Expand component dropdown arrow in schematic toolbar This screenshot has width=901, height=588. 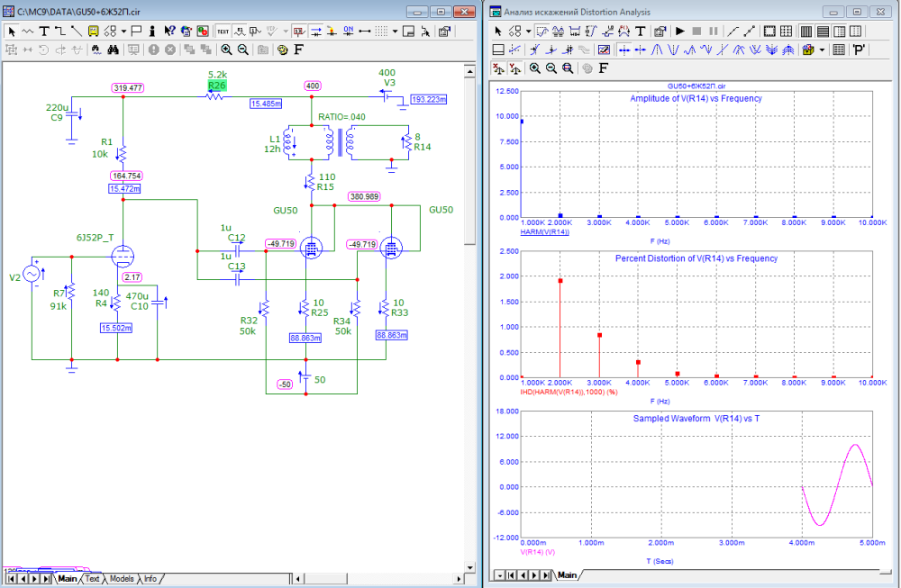pyautogui.click(x=123, y=31)
